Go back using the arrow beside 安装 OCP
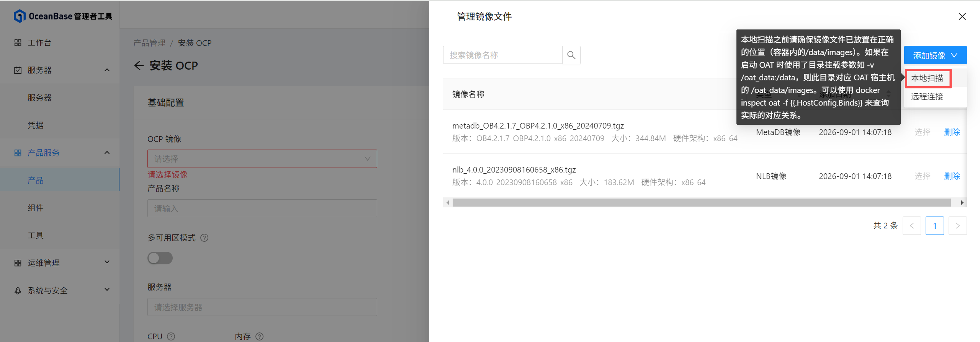Screen dimensions: 980x342 [x=139, y=65]
